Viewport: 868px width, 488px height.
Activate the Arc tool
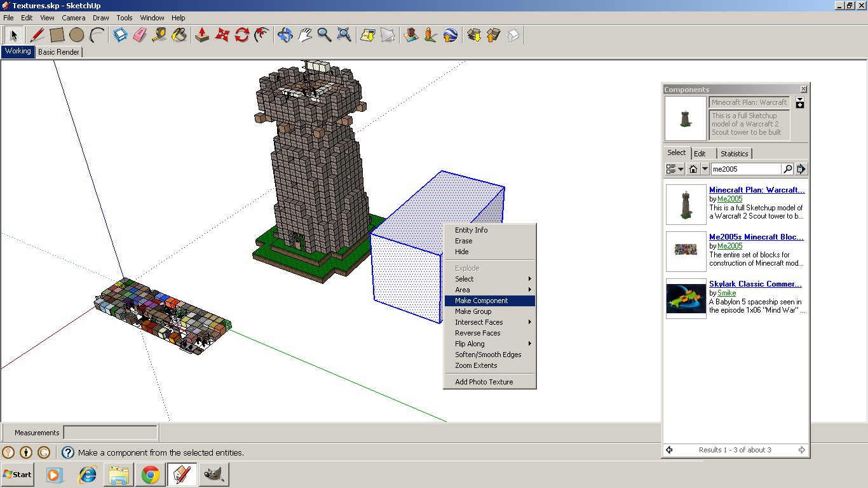tap(97, 35)
